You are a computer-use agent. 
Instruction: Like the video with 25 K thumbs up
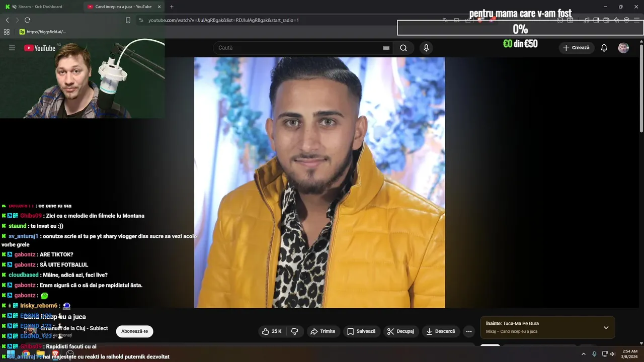272,331
